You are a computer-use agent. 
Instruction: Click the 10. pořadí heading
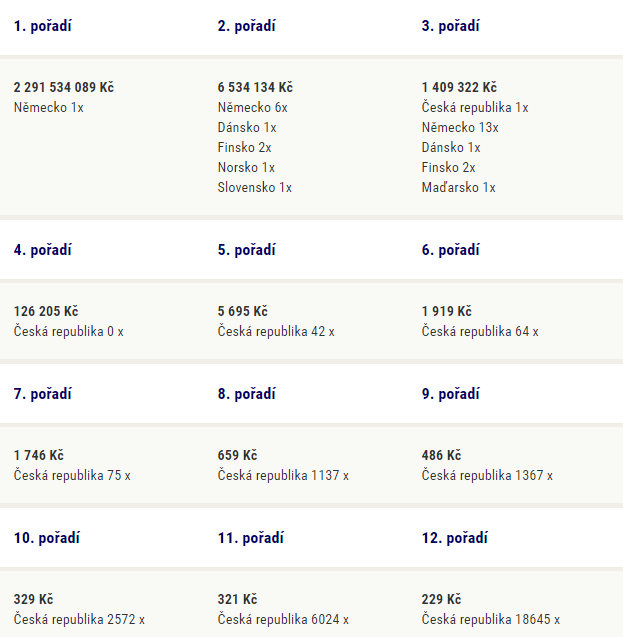47,538
